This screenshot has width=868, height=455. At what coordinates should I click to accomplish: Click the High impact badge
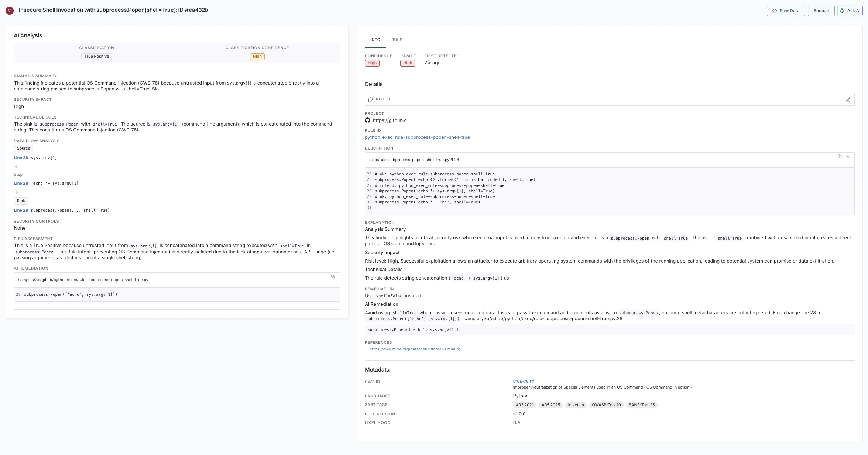coord(407,63)
